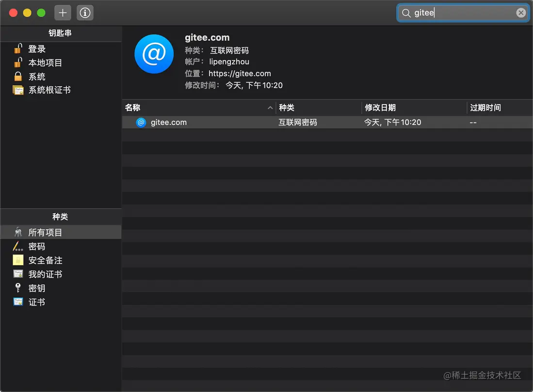Select the 系统 keychain locked padlock icon

(x=18, y=77)
